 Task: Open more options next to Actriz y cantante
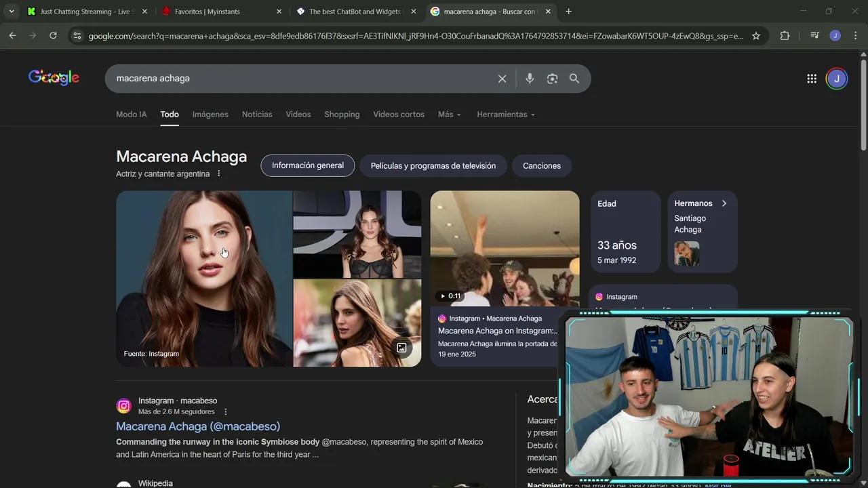tap(218, 174)
